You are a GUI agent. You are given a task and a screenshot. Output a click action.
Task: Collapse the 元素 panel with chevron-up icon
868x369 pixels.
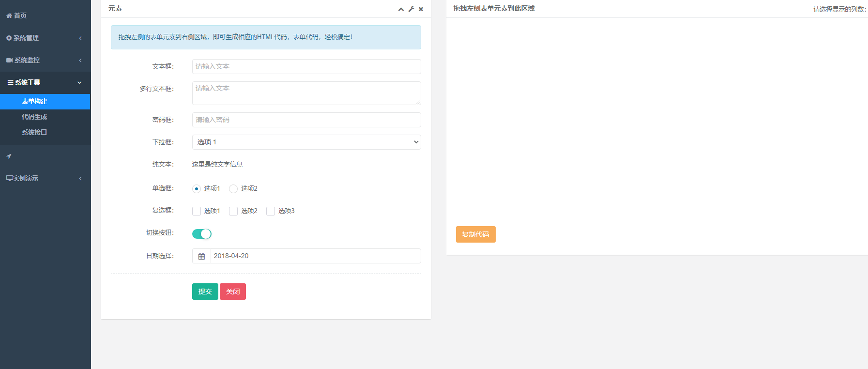tap(401, 9)
